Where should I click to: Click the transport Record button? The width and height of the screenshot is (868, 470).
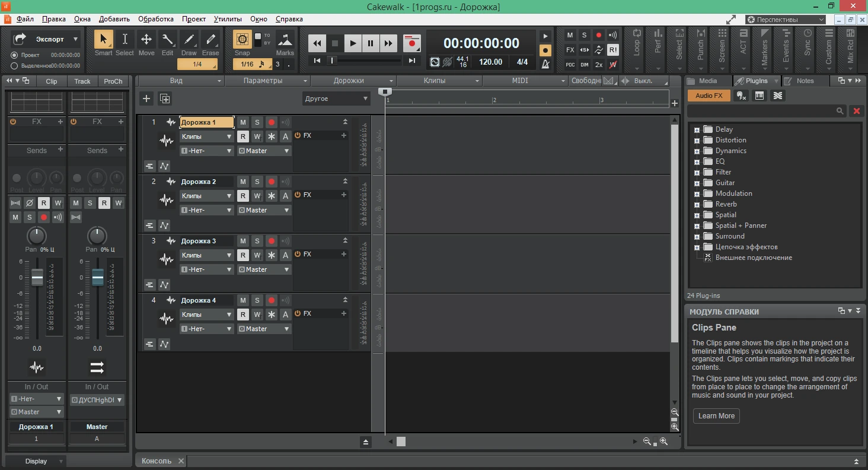click(411, 43)
